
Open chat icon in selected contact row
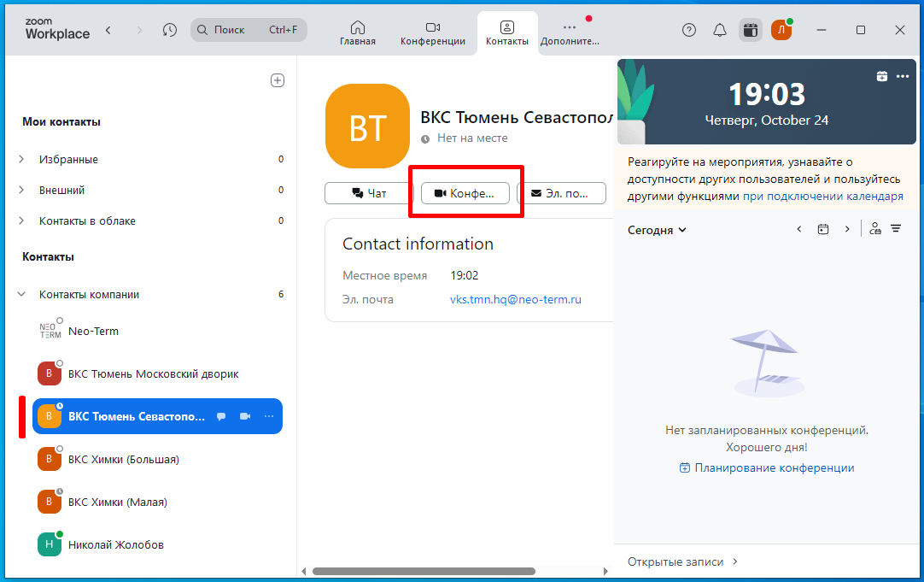point(221,416)
